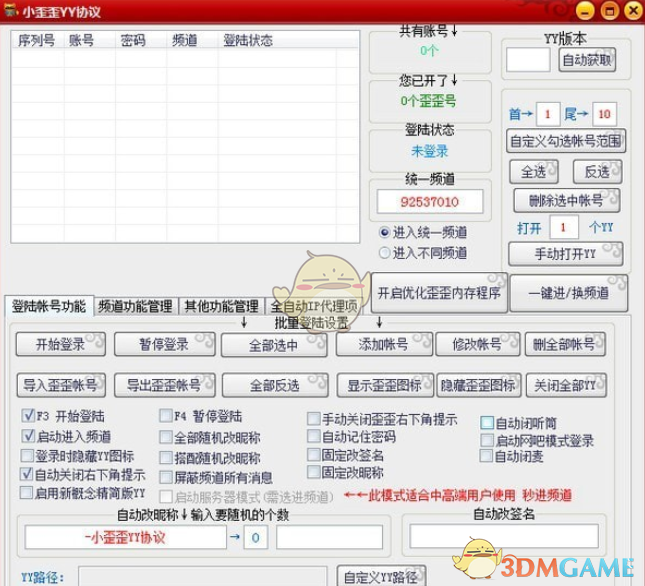Click 暂停登录 button
Viewport: 645px width, 586px height.
pyautogui.click(x=165, y=344)
